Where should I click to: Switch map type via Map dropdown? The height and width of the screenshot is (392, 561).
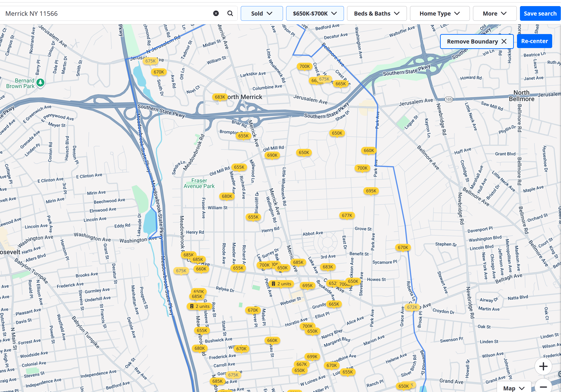pyautogui.click(x=514, y=388)
